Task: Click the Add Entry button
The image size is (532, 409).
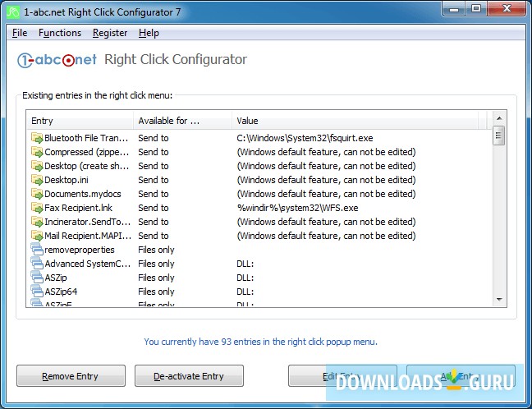Action: click(461, 376)
